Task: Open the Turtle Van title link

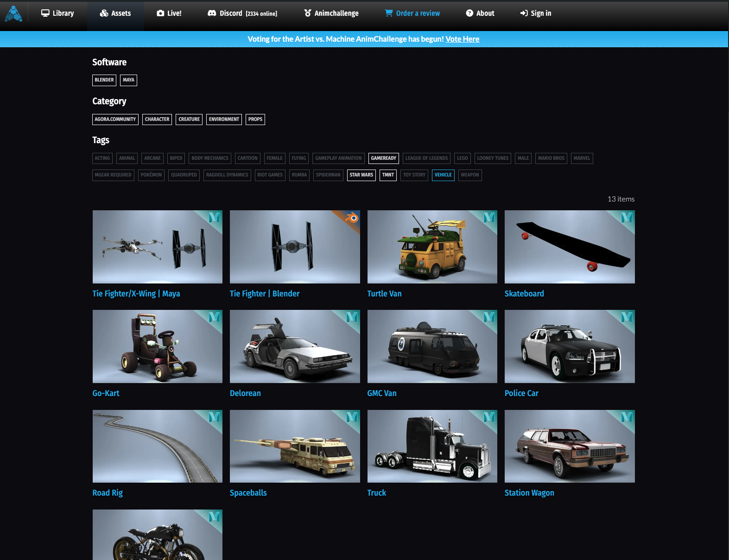Action: click(x=384, y=294)
